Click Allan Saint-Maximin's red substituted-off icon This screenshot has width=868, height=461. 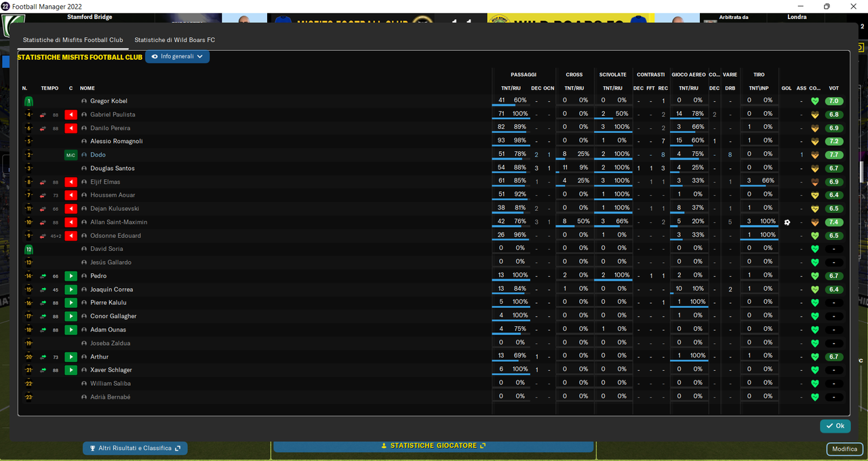pos(71,222)
